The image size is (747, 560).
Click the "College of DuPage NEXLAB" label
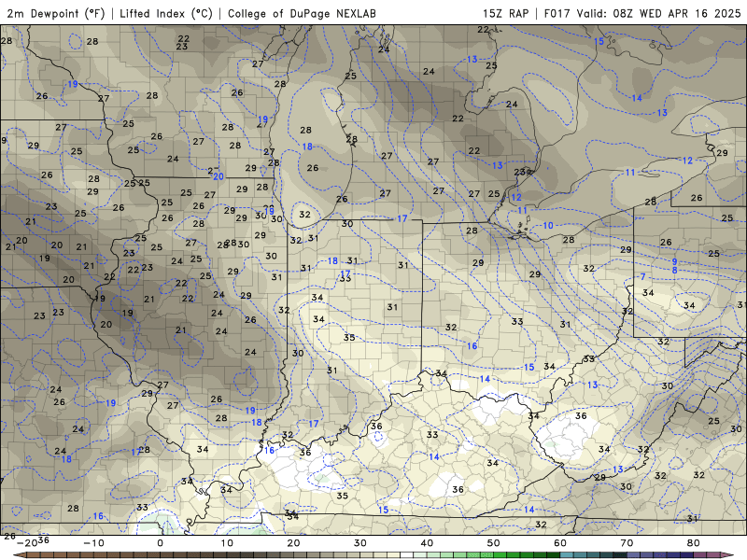point(302,13)
